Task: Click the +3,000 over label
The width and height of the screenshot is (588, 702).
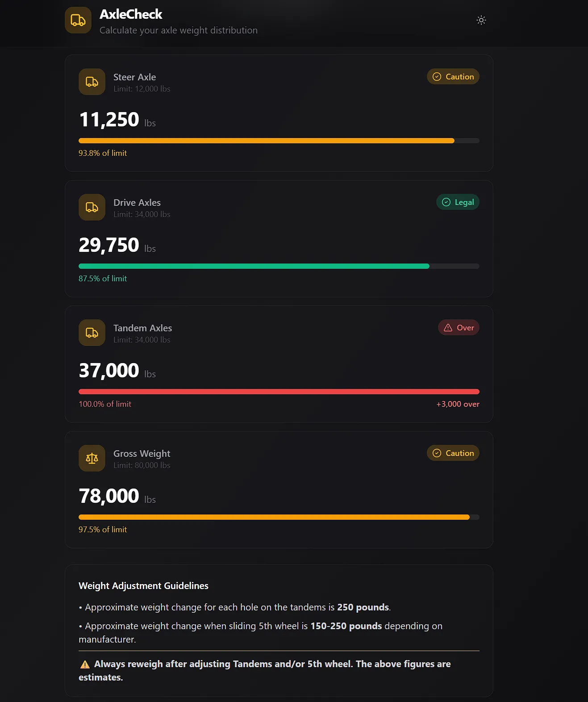Action: click(458, 404)
